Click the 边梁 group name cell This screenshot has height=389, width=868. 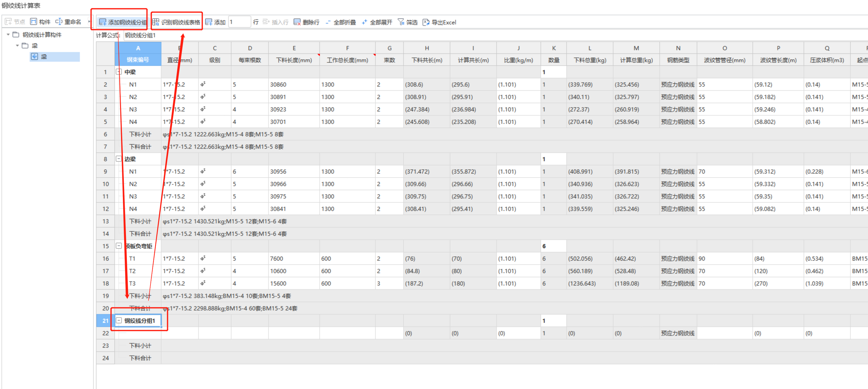coord(138,159)
